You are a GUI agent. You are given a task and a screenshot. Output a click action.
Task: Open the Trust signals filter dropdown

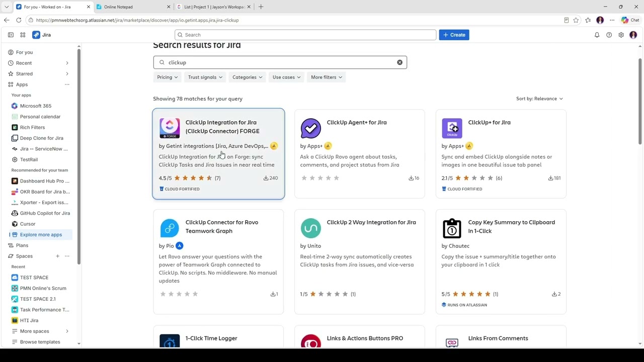tap(205, 77)
